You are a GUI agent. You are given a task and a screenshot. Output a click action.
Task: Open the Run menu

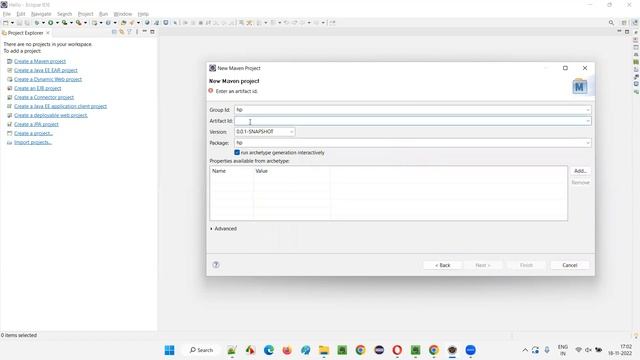103,14
